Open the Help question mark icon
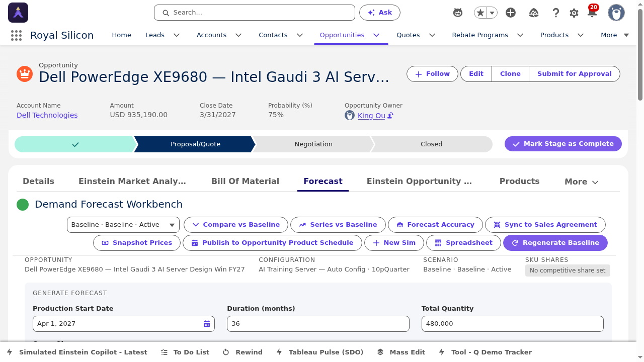Viewport: 644px width, 362px height. (x=556, y=13)
